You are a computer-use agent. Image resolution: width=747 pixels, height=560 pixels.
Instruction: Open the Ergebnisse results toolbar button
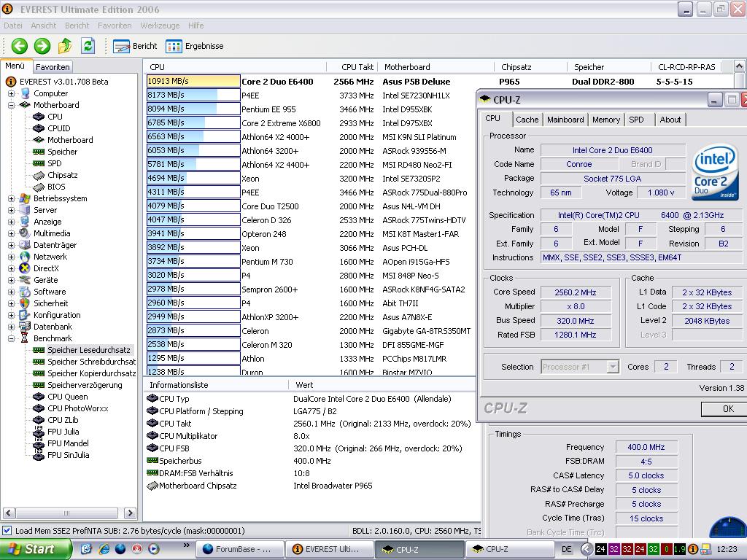tap(194, 46)
